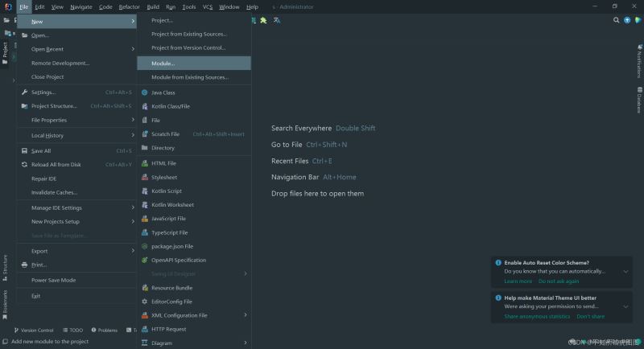Click the Learn more link

pos(518,281)
